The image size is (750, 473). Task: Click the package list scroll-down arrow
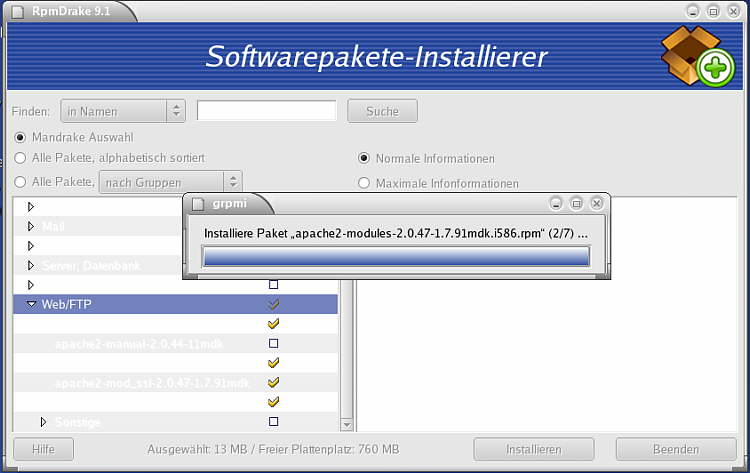(x=347, y=425)
